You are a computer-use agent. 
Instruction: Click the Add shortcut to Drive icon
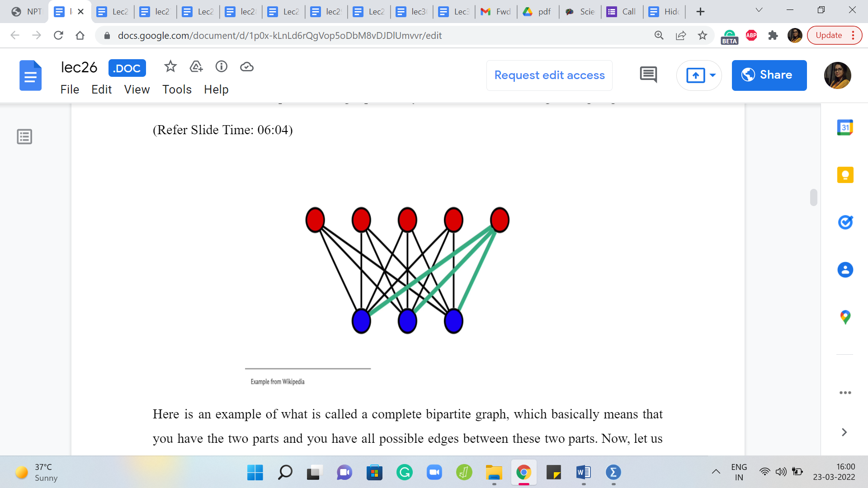click(x=196, y=67)
